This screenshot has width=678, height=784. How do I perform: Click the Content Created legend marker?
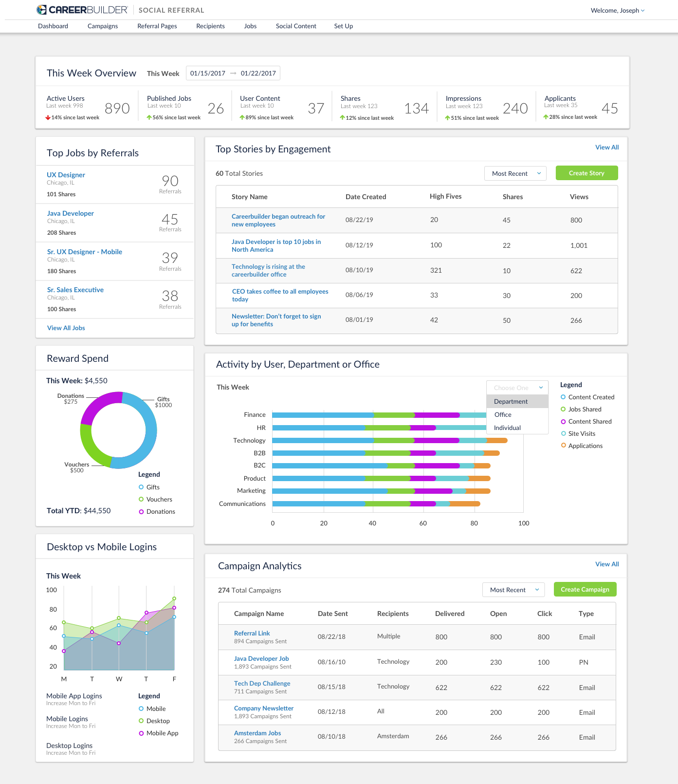563,397
